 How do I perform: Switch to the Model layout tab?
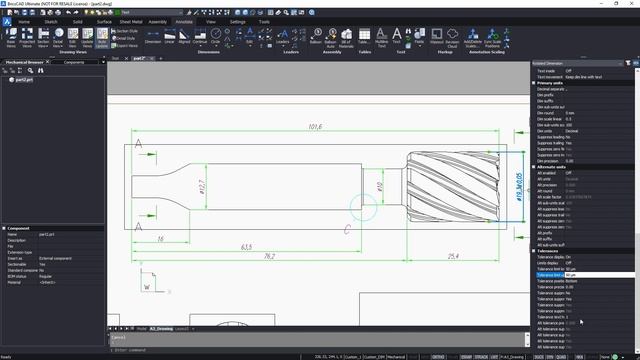tap(141, 329)
